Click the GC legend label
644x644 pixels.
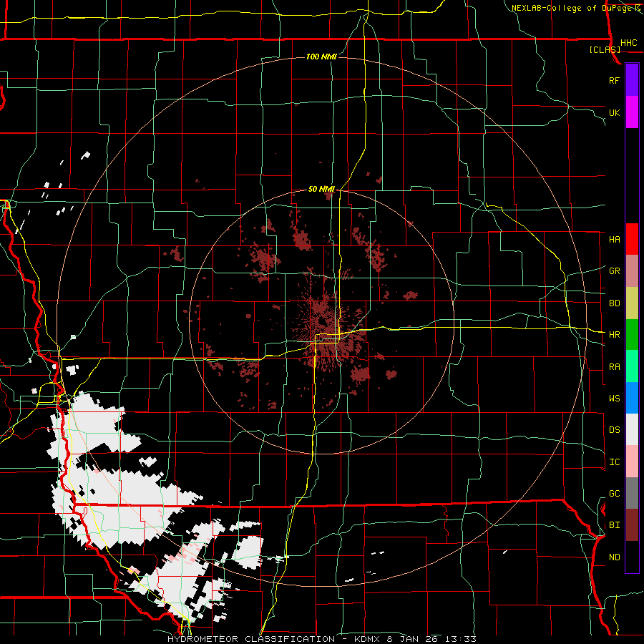(614, 493)
